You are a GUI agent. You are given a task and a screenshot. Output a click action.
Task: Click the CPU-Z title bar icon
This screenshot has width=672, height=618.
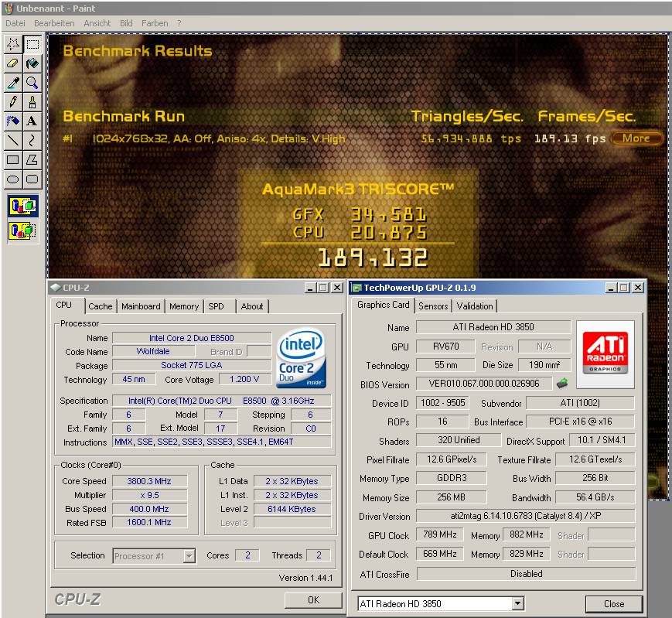(x=55, y=288)
